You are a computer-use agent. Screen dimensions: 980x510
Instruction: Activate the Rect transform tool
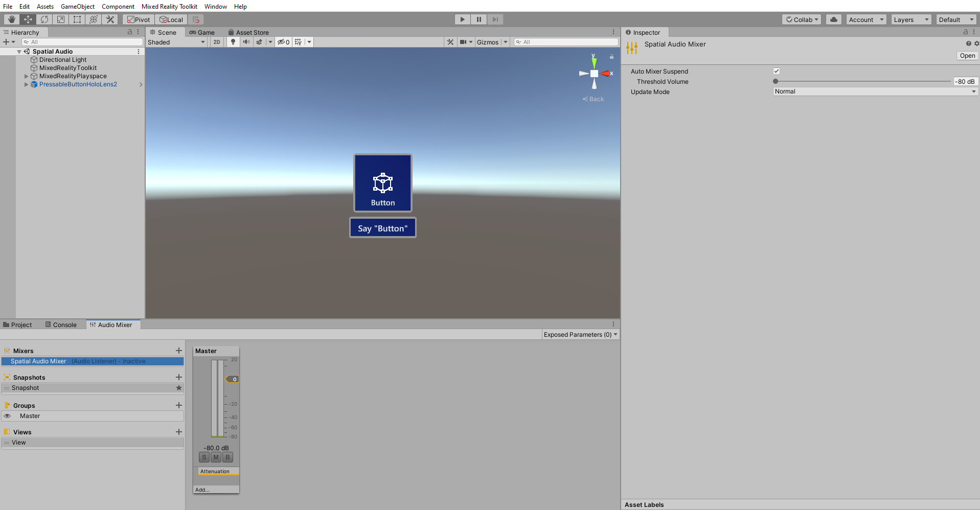tap(77, 19)
